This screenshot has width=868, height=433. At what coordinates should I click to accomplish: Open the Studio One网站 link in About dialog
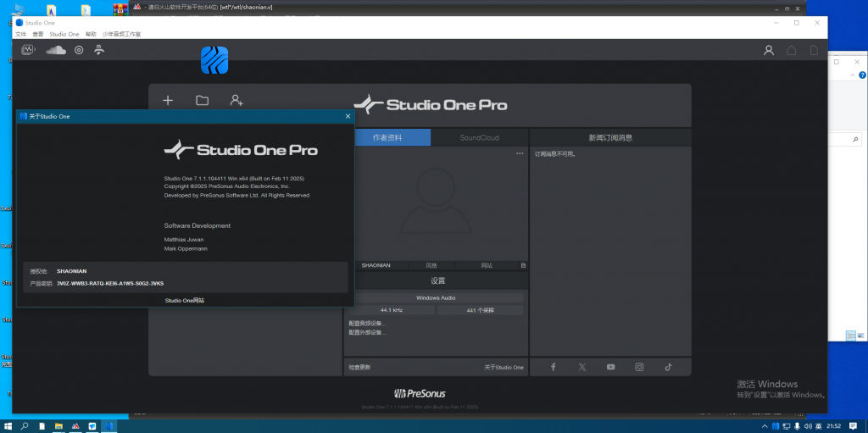point(184,300)
